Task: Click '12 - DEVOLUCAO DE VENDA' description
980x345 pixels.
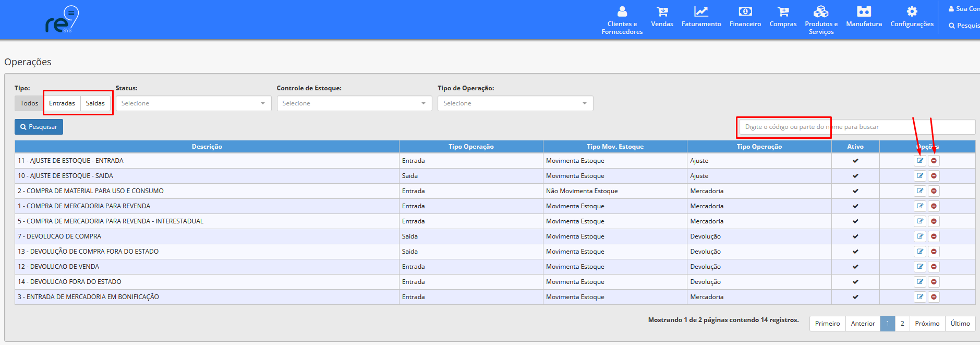Action: [x=58, y=267]
